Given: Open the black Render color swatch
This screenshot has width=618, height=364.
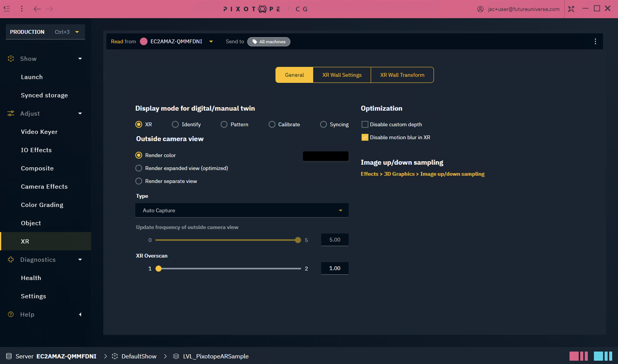Looking at the screenshot, I should click(x=325, y=156).
